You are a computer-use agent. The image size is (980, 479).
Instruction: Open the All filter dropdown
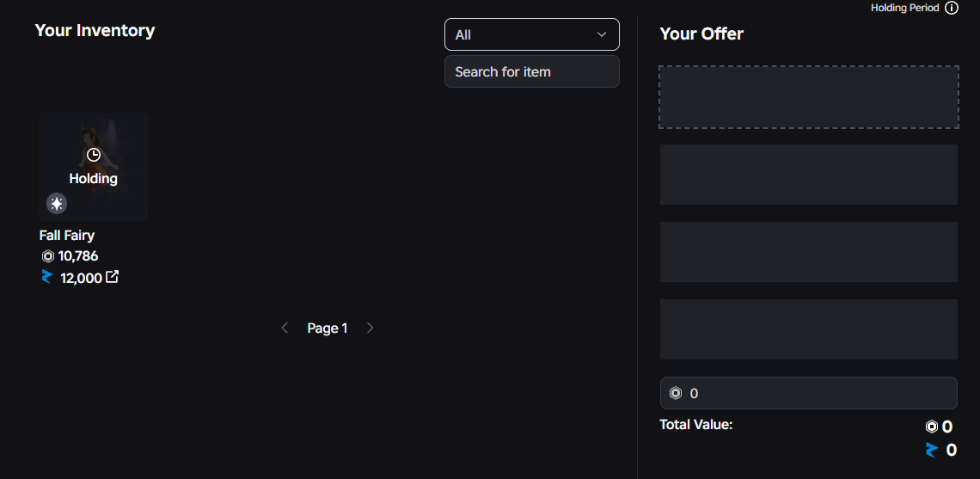coord(531,34)
